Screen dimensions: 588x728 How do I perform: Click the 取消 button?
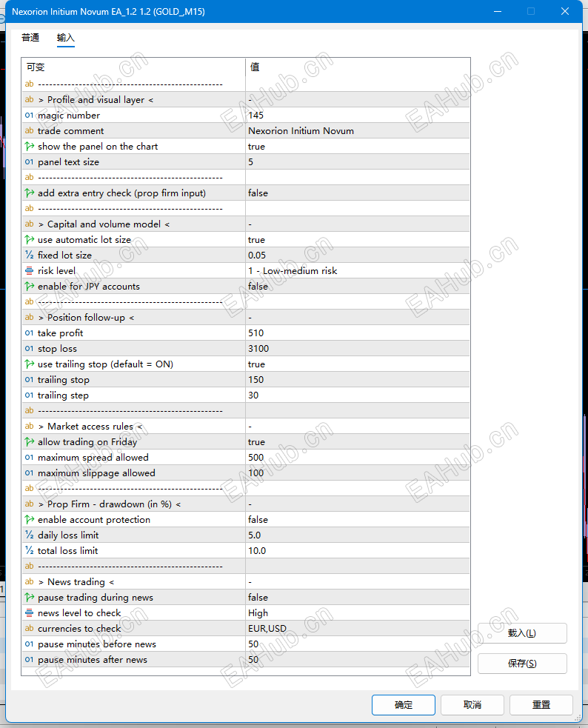[472, 705]
